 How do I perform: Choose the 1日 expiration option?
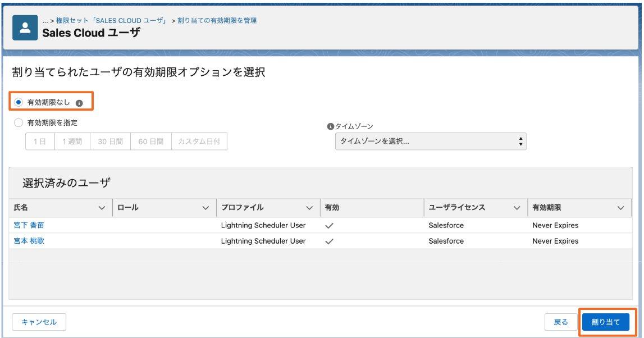(40, 141)
